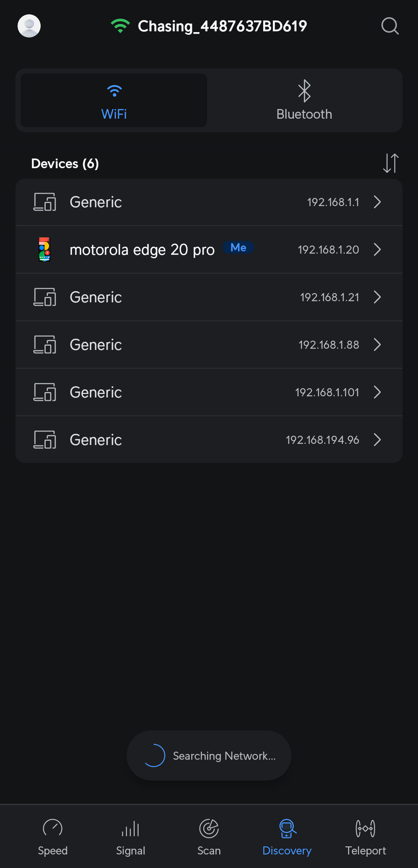The image size is (418, 868).
Task: Open the Scan radar tab
Action: click(209, 837)
